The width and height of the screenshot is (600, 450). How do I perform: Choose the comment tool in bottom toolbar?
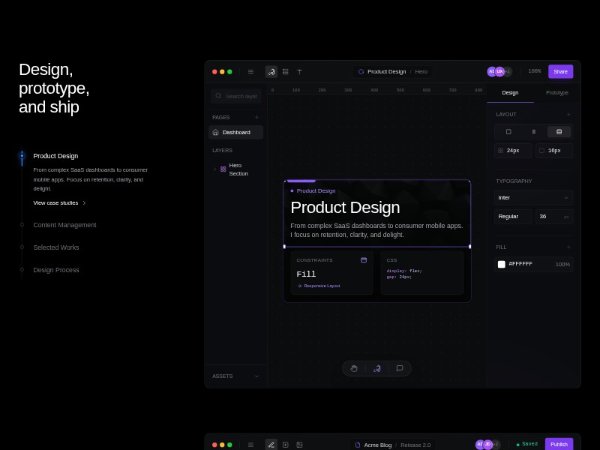tap(399, 368)
